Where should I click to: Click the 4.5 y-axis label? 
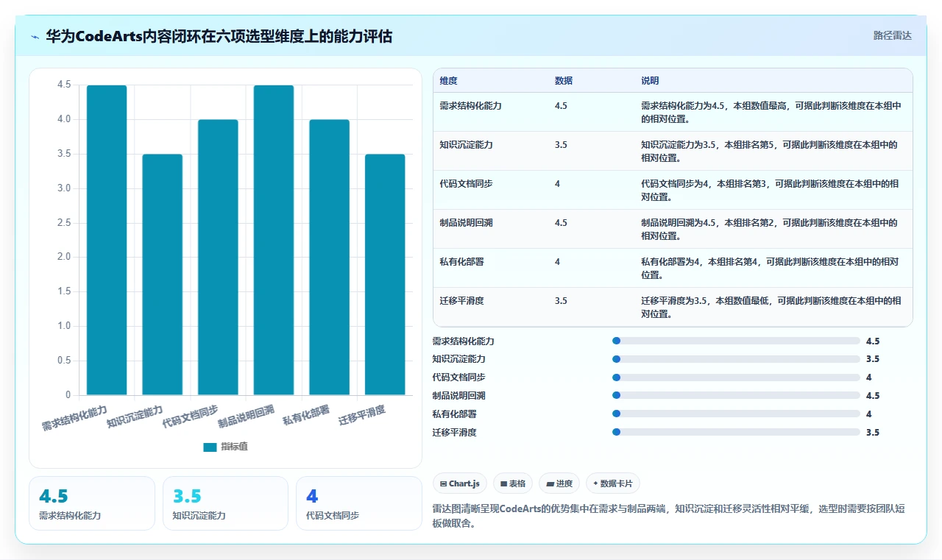tap(63, 85)
